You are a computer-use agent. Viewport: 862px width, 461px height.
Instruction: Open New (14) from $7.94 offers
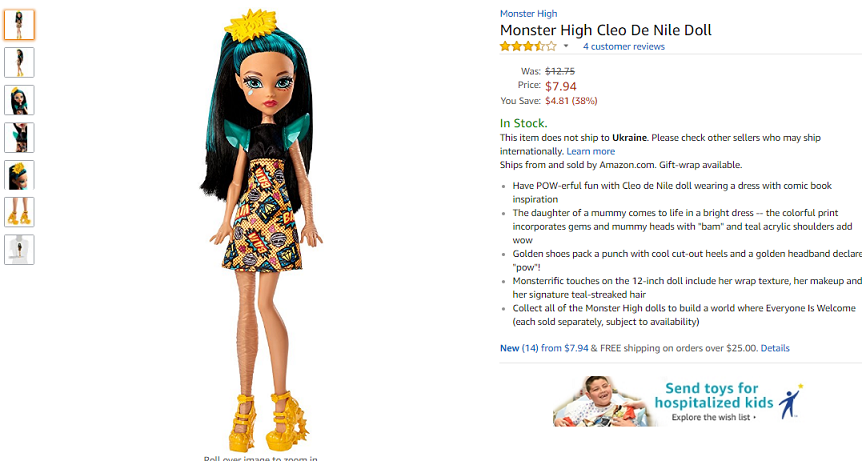click(544, 348)
